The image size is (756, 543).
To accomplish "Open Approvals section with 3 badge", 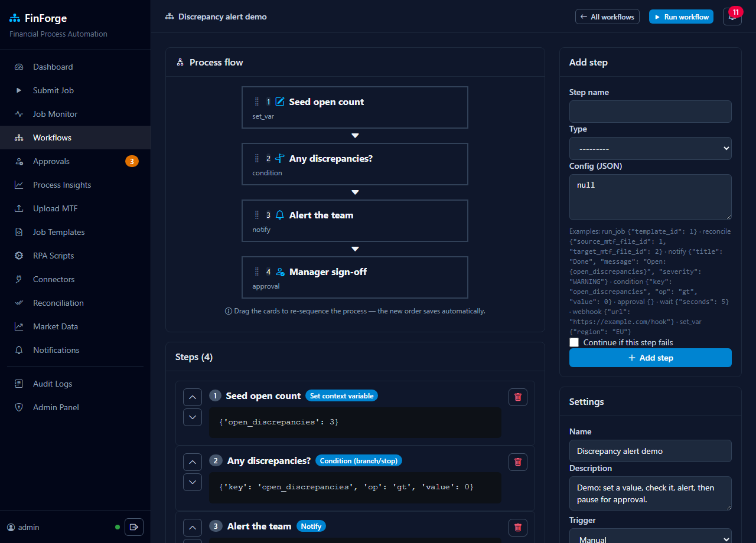I will coord(75,161).
